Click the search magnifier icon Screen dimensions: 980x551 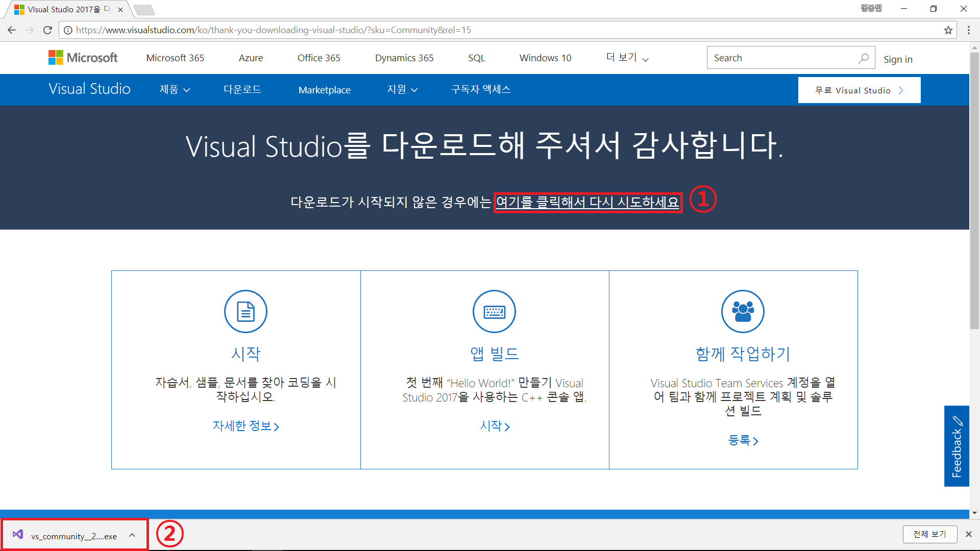click(x=863, y=58)
